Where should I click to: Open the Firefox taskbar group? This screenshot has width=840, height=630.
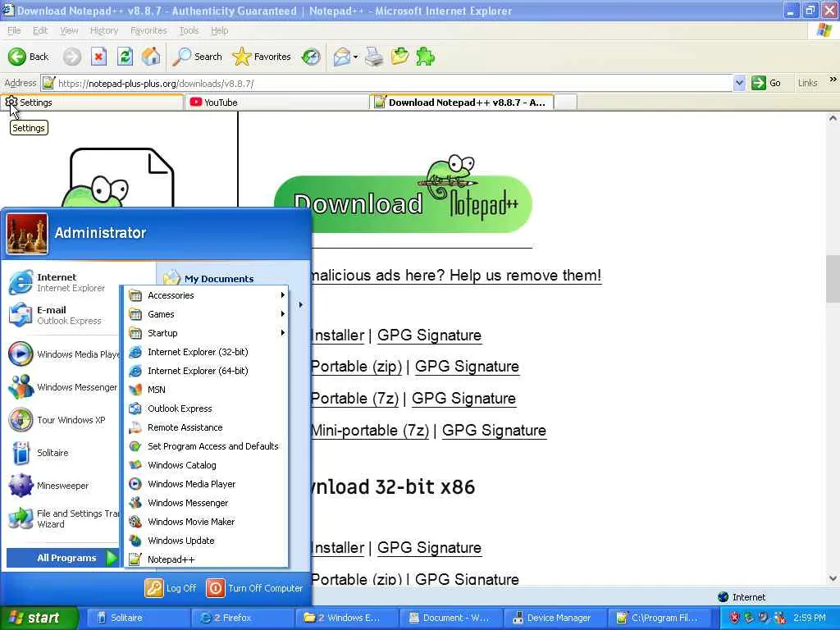coord(242,618)
